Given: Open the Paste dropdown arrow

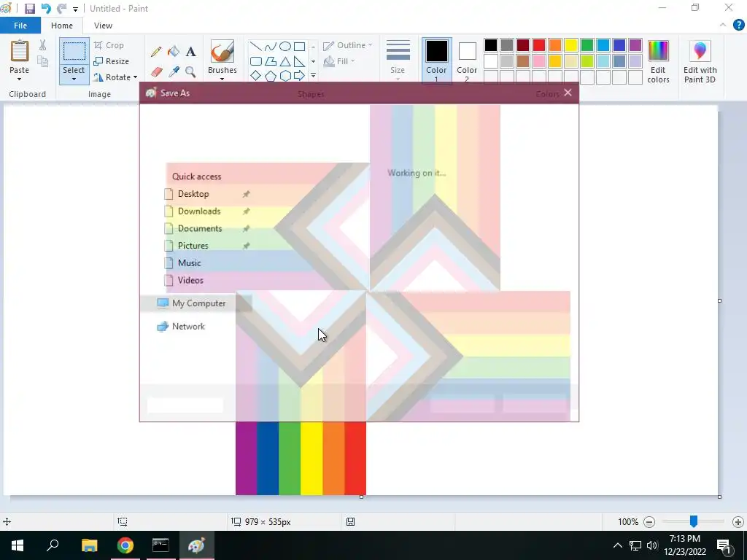Looking at the screenshot, I should (x=20, y=79).
